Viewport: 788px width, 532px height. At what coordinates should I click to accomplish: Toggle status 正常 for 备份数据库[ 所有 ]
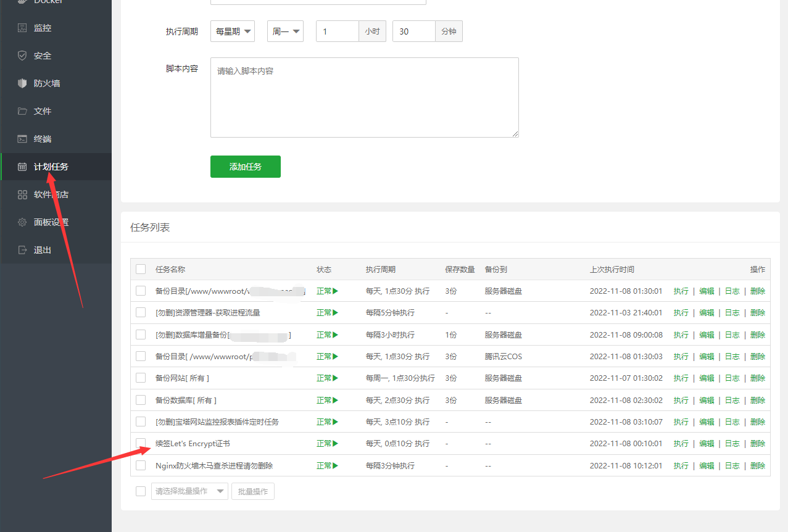pyautogui.click(x=328, y=400)
